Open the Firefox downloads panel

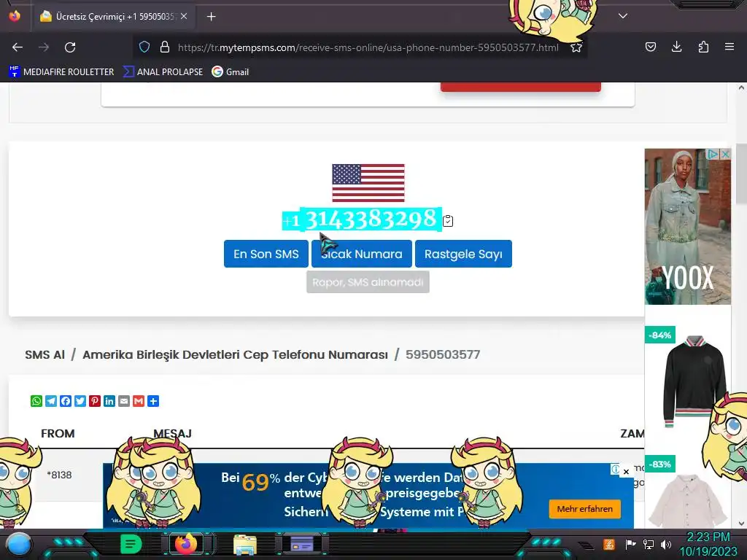tap(676, 47)
